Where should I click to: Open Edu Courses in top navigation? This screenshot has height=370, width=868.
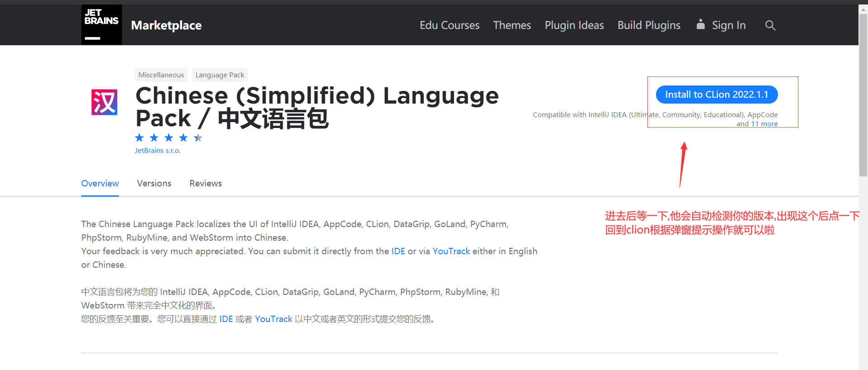click(x=449, y=25)
